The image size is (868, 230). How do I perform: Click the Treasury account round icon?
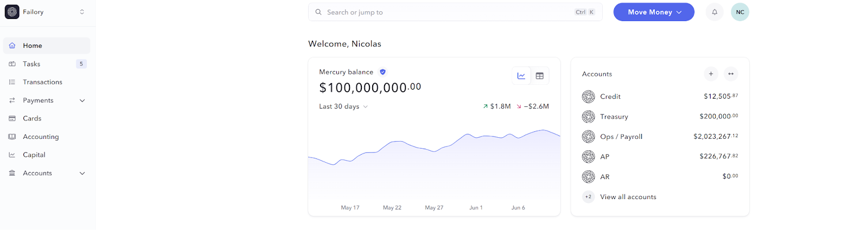588,117
